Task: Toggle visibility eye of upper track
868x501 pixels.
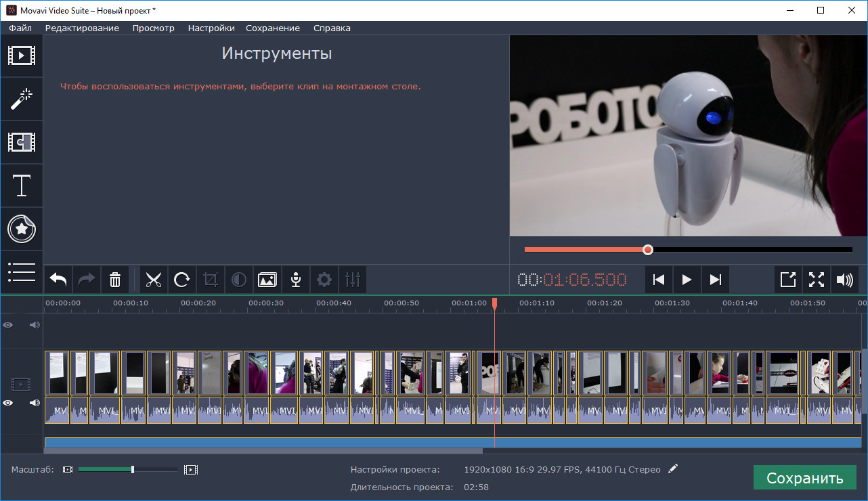Action: point(7,325)
